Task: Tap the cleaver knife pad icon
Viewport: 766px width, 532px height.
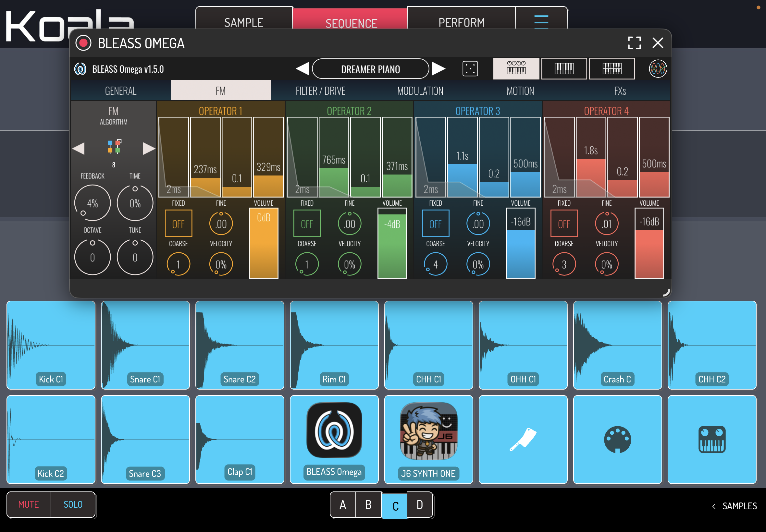Action: [523, 439]
